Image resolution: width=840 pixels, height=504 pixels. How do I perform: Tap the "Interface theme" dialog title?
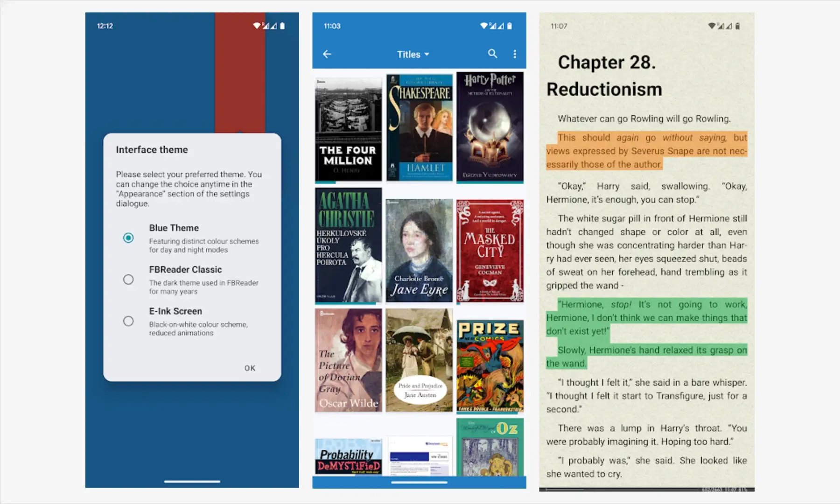coord(152,150)
